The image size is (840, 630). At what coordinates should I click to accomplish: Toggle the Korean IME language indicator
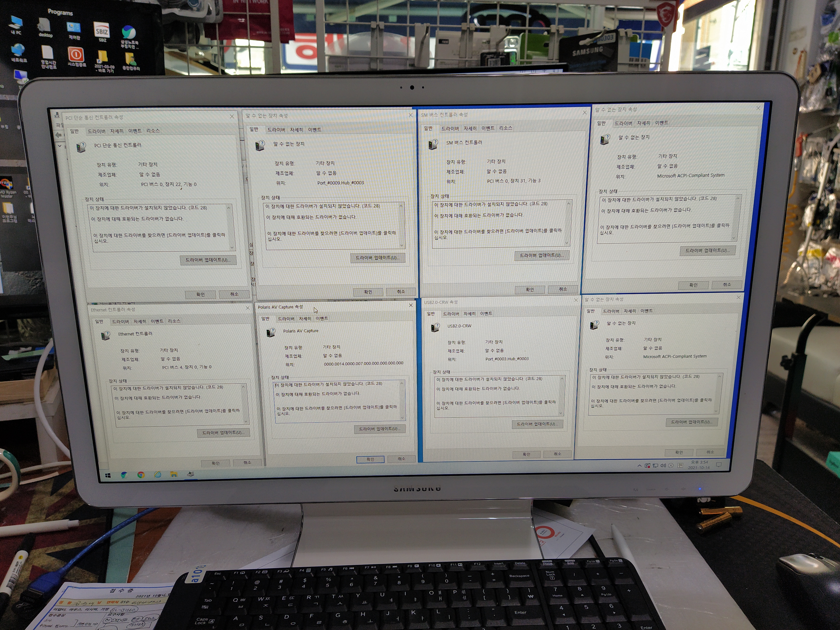click(x=680, y=466)
